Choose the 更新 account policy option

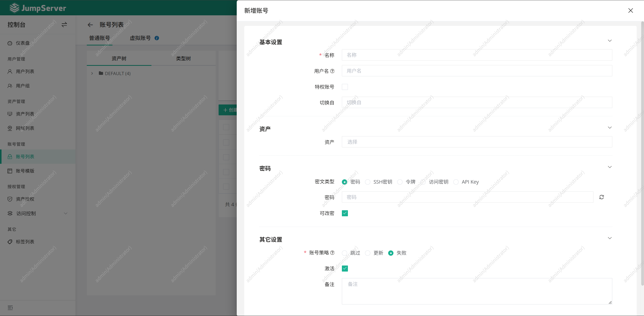(368, 253)
